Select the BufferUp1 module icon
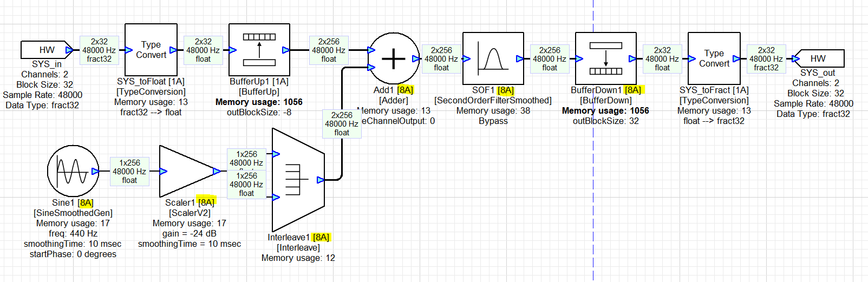868x282 pixels. click(259, 50)
